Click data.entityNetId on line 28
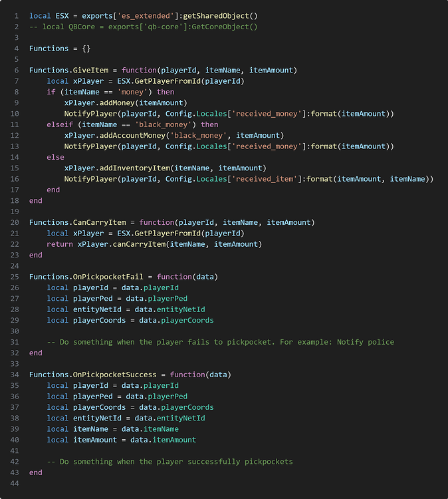 point(169,309)
